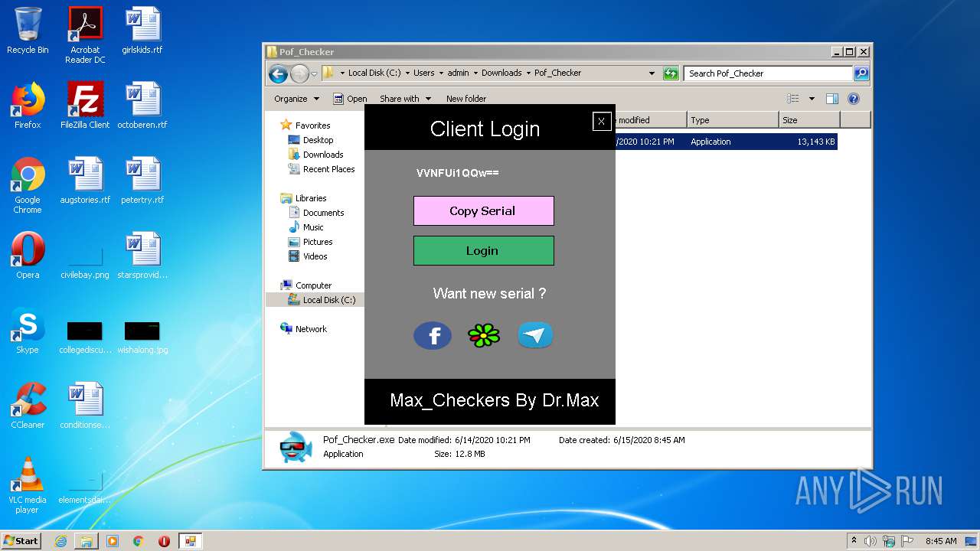This screenshot has height=551, width=980.
Task: Select augstories.rtf desktop file
Action: point(85,181)
